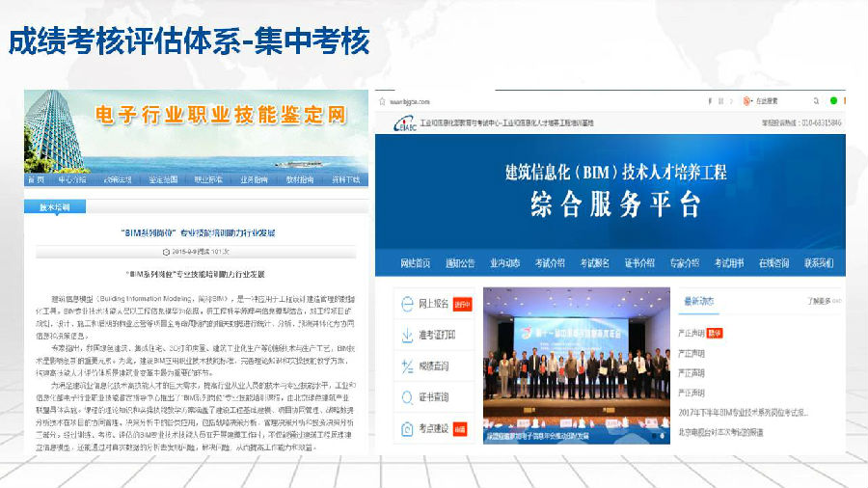Screen dimensions: 868x488
Task: Click the red badge next to 考点建设
Action: [460, 429]
